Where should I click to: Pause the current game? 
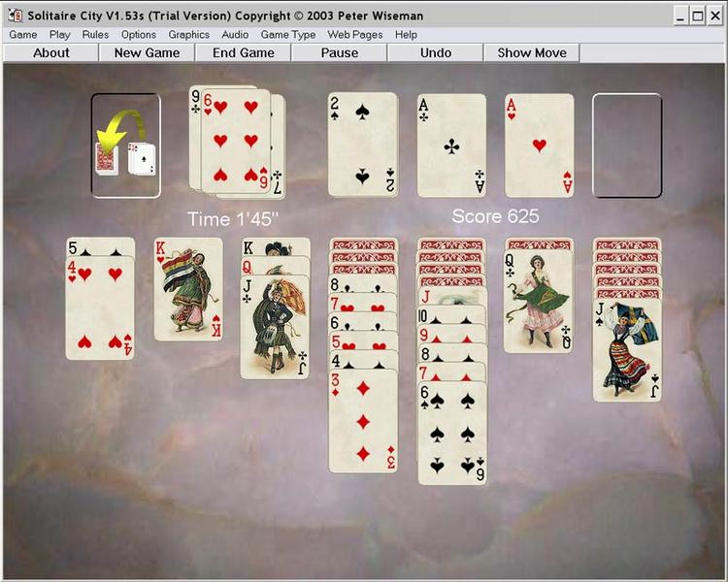pos(340,53)
